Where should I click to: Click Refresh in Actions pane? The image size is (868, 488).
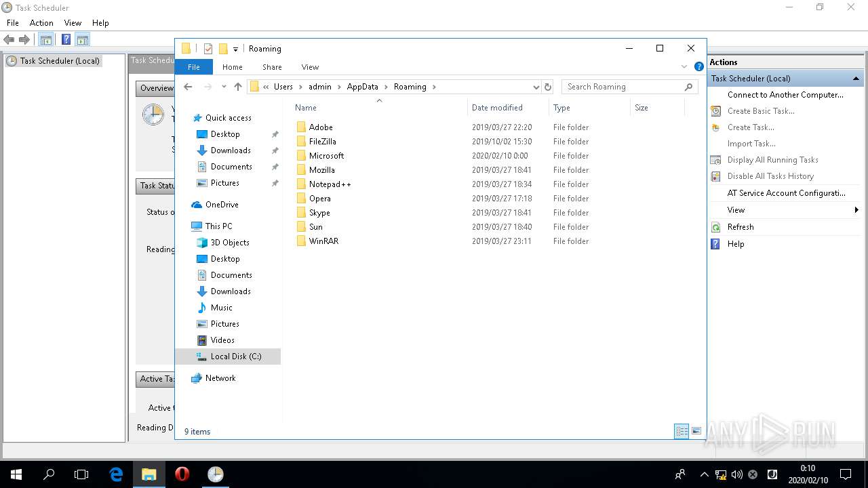coord(741,227)
